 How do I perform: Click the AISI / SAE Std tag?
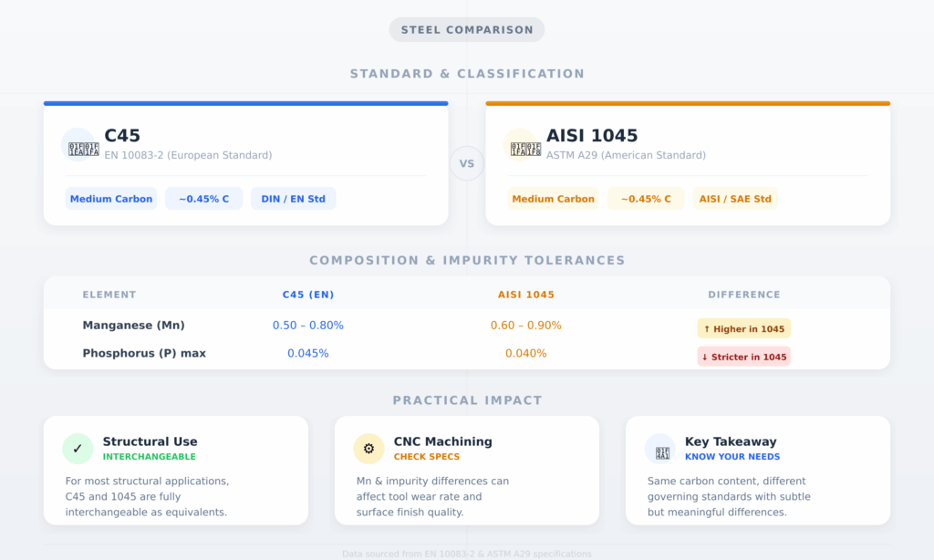tap(735, 199)
